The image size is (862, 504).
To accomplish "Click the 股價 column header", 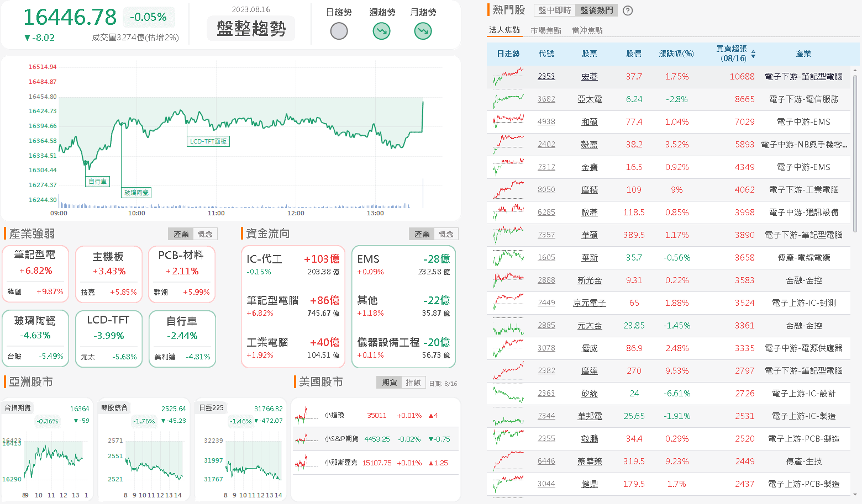I will pos(634,54).
